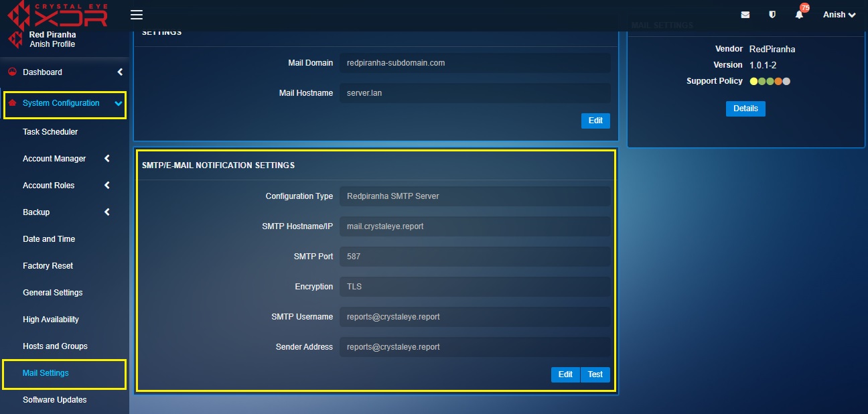Viewport: 868px width, 414px height.
Task: Open the Anish user dropdown
Action: pos(839,15)
